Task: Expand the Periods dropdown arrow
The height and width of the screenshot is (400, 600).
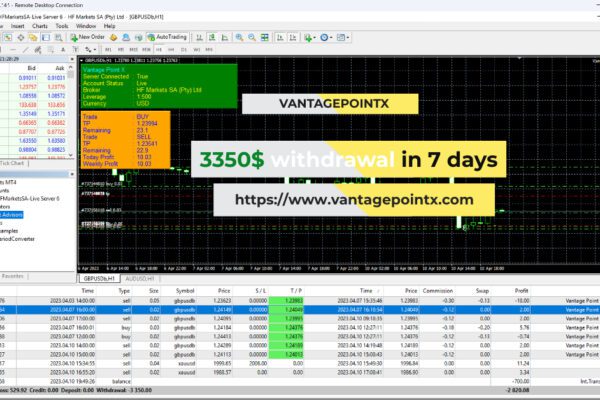Action: [331, 38]
